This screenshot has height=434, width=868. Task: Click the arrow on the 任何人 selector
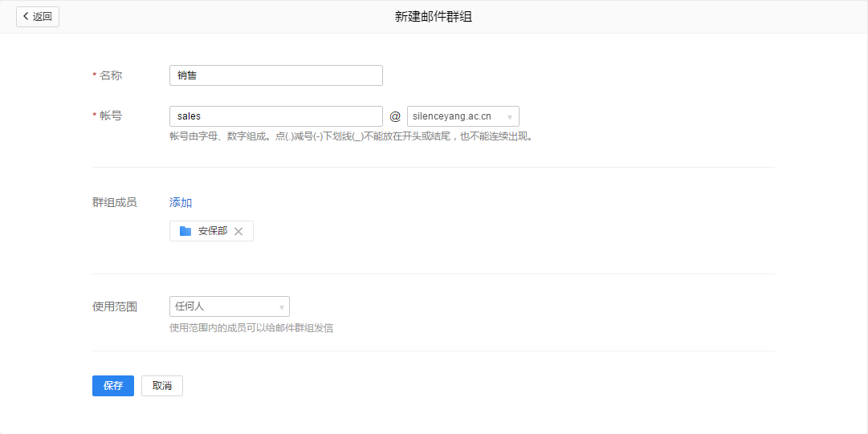pyautogui.click(x=281, y=307)
